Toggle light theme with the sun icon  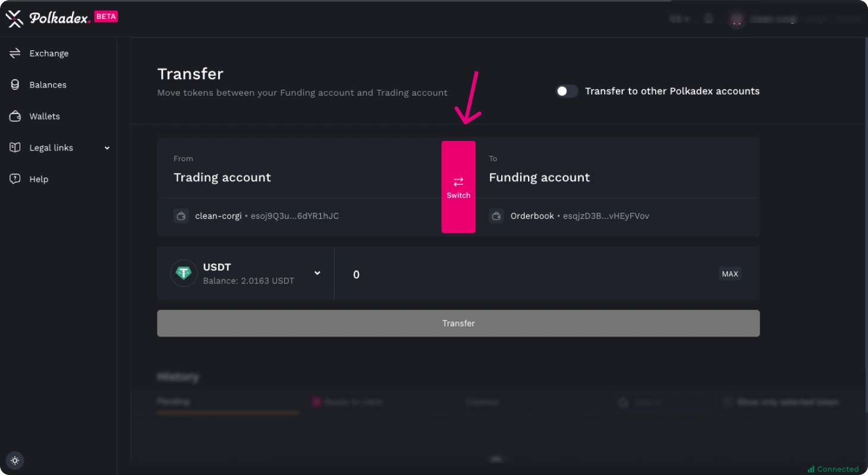coord(15,460)
